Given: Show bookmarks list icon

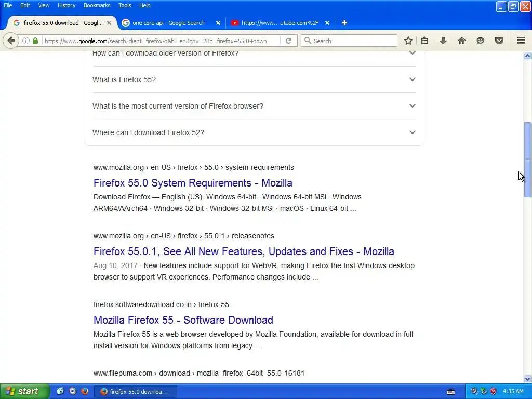Looking at the screenshot, I should [424, 41].
